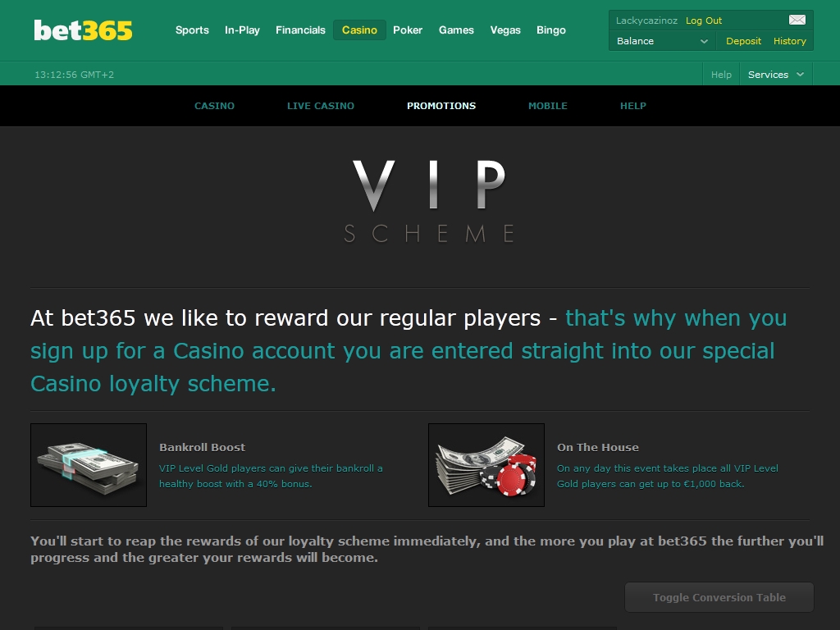
Task: Click the On The House chips image
Action: tap(486, 465)
